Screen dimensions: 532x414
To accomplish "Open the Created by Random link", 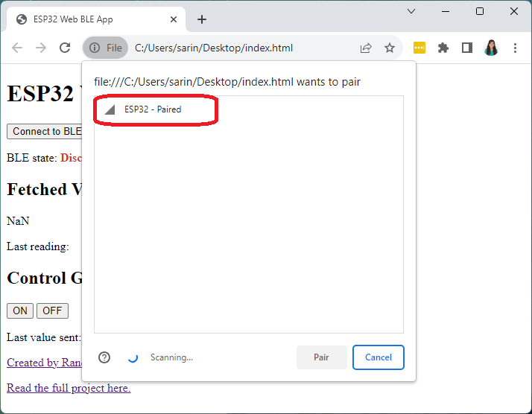I will (44, 363).
